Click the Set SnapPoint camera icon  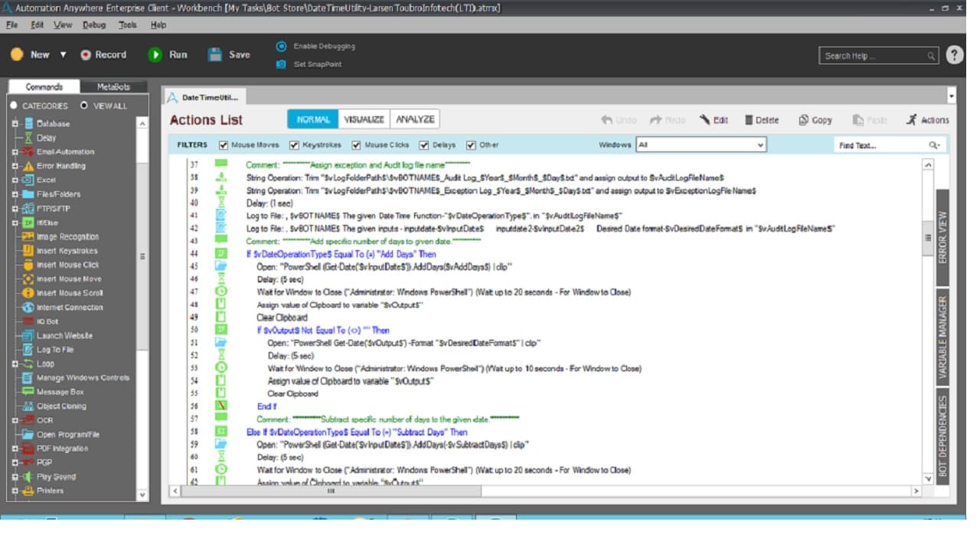tap(281, 64)
